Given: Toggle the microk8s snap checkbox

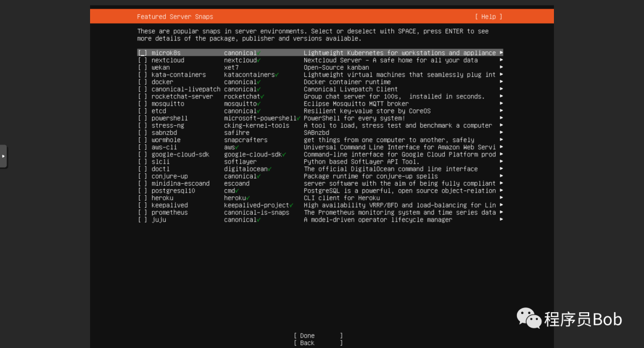Looking at the screenshot, I should [x=143, y=53].
